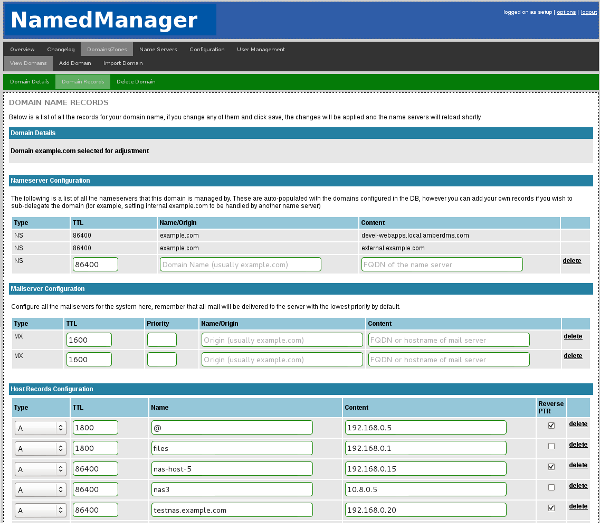Click Content field 192.168.0.1
This screenshot has width=600, height=528.
[426, 448]
